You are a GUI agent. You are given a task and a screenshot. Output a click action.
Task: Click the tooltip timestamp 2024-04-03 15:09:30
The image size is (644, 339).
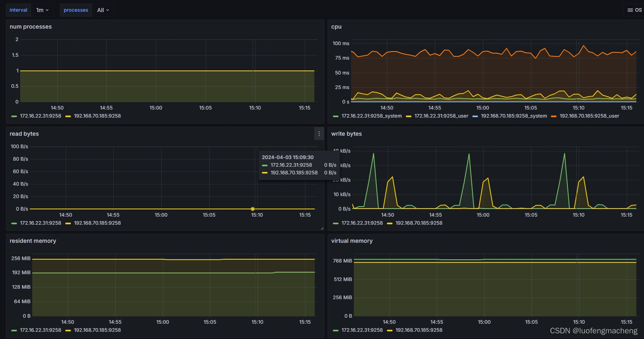288,157
